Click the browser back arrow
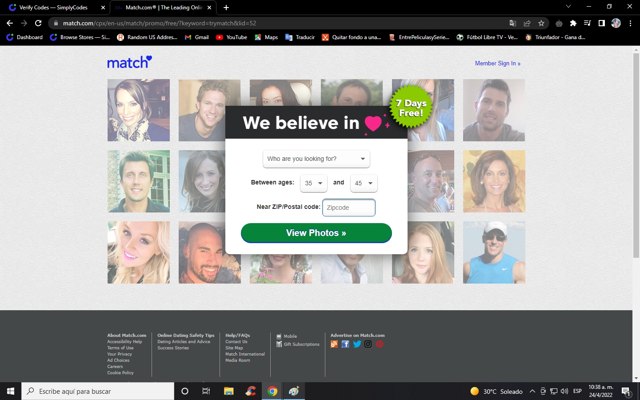The height and width of the screenshot is (400, 640). (x=10, y=23)
